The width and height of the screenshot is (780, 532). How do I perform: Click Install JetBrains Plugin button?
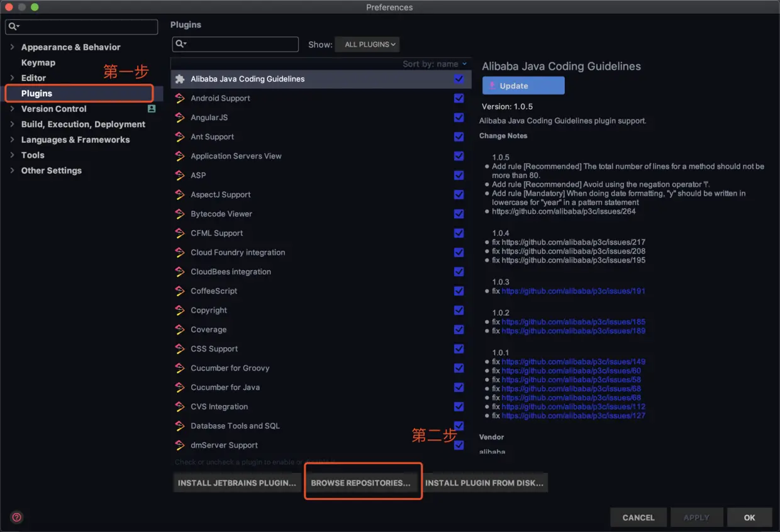click(237, 483)
